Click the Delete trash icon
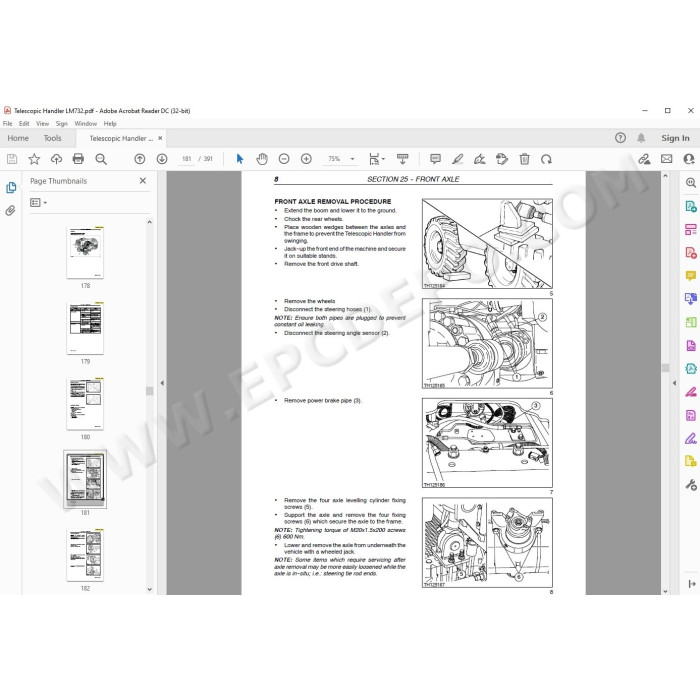This screenshot has height=700, width=700. click(x=525, y=159)
